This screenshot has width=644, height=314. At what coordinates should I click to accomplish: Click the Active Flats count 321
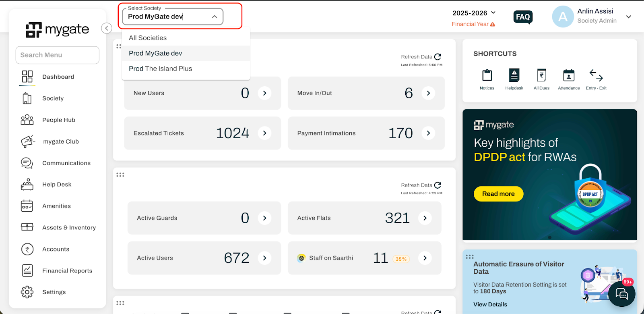click(397, 218)
